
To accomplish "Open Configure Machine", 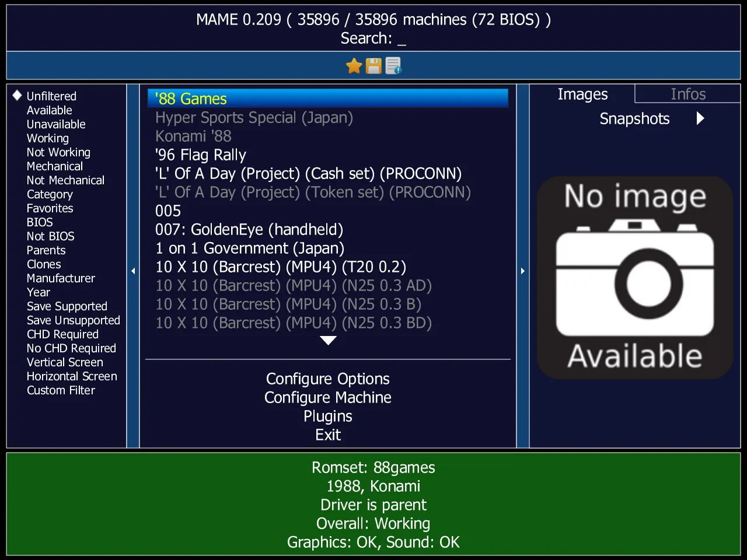I will click(x=327, y=397).
